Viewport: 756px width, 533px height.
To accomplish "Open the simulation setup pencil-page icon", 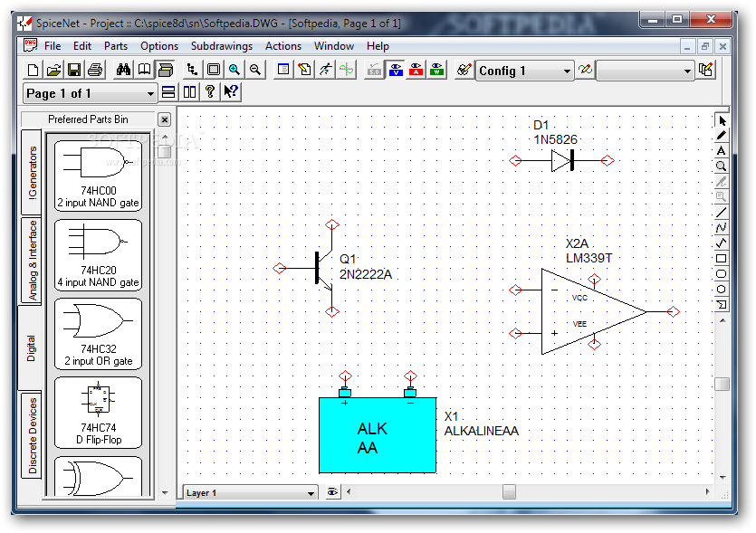I will (x=304, y=71).
